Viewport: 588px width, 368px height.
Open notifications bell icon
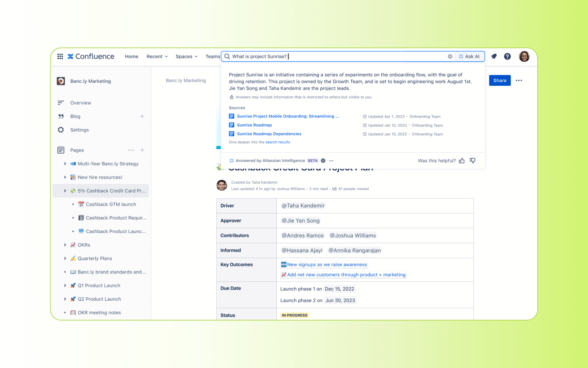pos(494,56)
